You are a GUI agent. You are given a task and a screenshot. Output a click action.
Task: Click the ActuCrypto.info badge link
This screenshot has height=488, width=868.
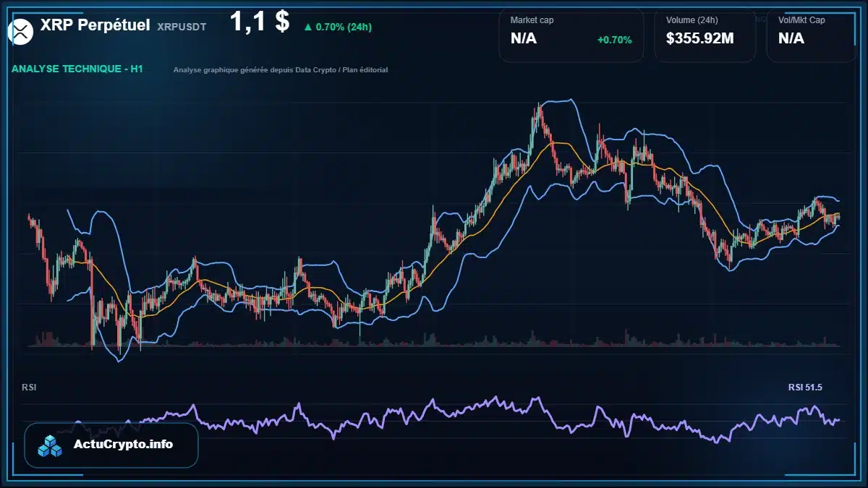coord(111,445)
